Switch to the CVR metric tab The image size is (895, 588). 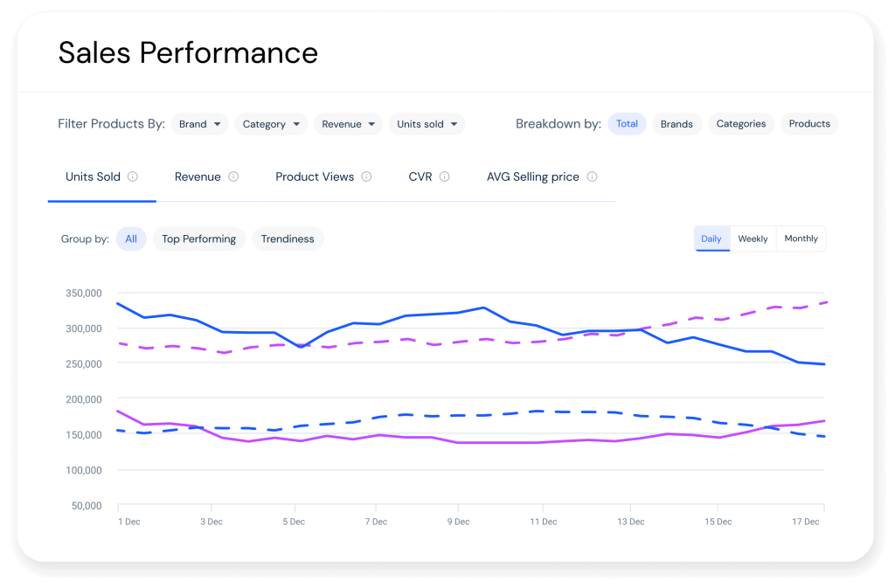(x=421, y=176)
